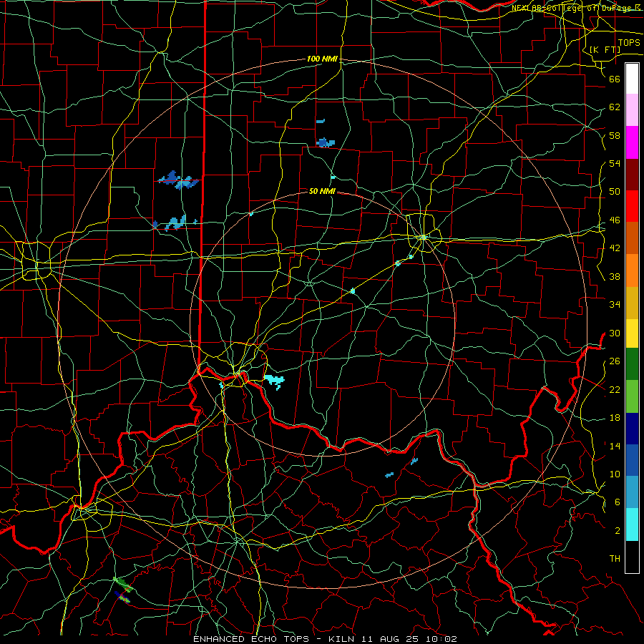Select the light blue legend swatch near 6

tap(632, 492)
